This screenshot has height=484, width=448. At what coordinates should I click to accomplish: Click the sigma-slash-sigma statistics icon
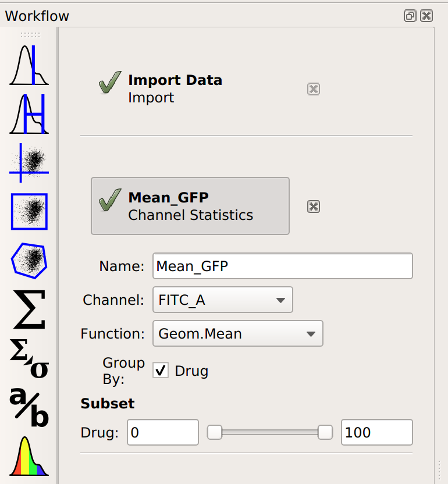coord(29,358)
